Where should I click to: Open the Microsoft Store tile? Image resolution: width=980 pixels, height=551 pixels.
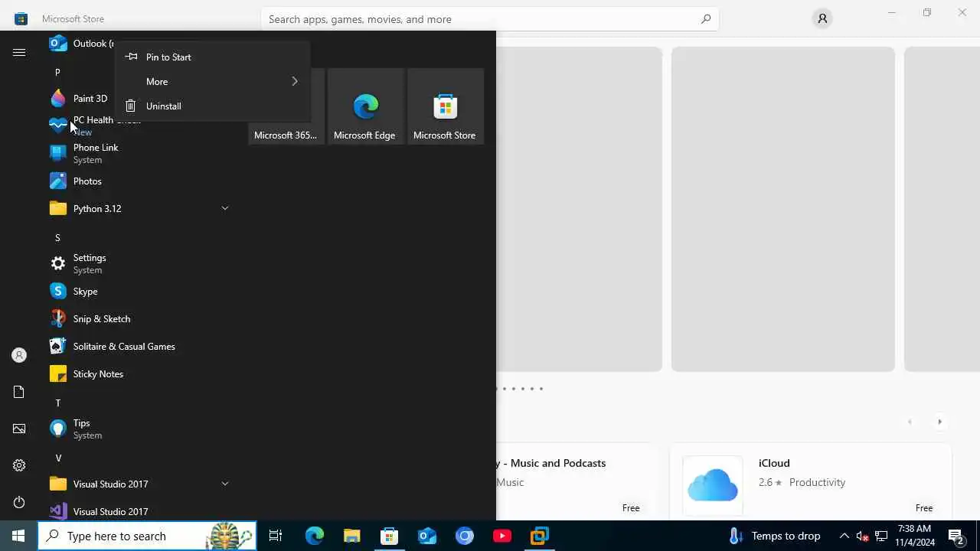click(445, 106)
